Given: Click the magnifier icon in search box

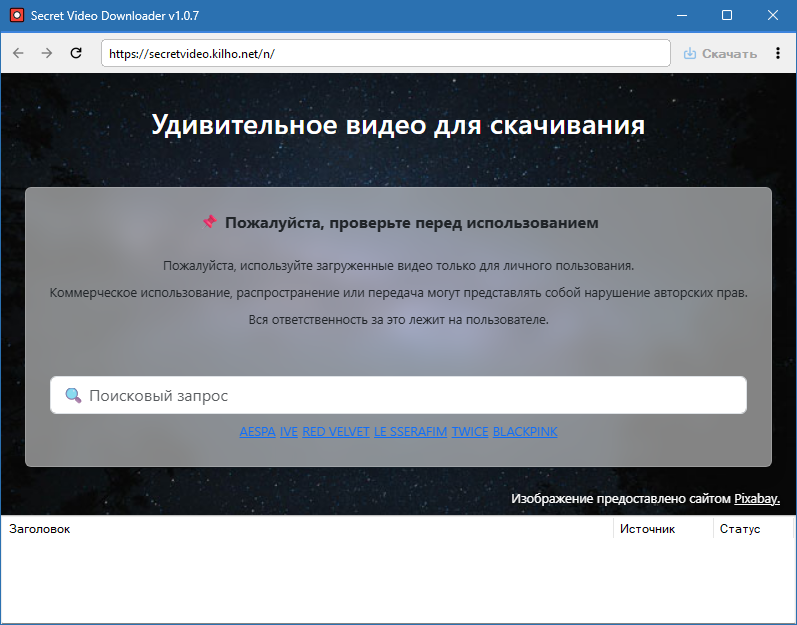Looking at the screenshot, I should click(x=73, y=395).
